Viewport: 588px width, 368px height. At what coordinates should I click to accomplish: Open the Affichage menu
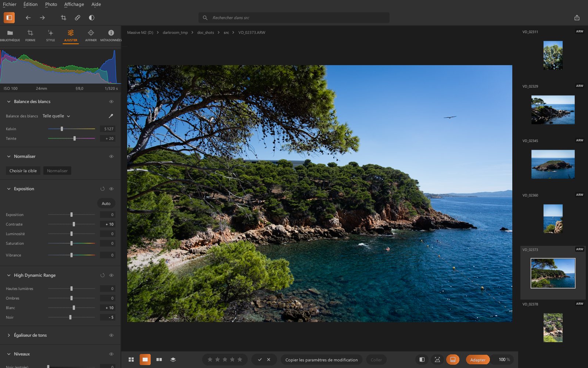[x=74, y=4]
